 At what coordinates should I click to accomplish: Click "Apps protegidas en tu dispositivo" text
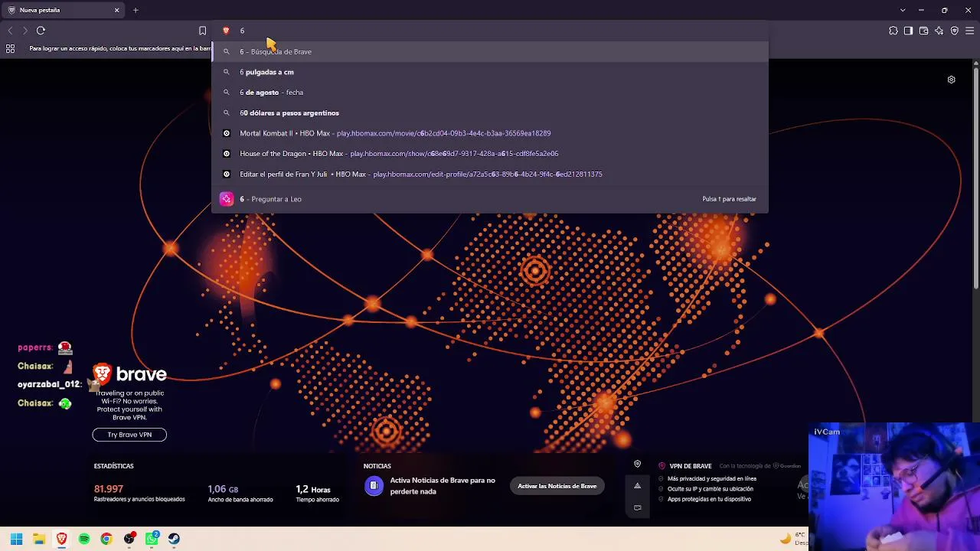coord(709,499)
